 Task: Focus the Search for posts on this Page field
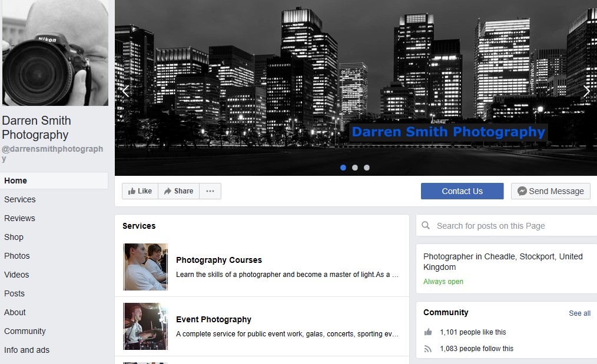pyautogui.click(x=506, y=226)
